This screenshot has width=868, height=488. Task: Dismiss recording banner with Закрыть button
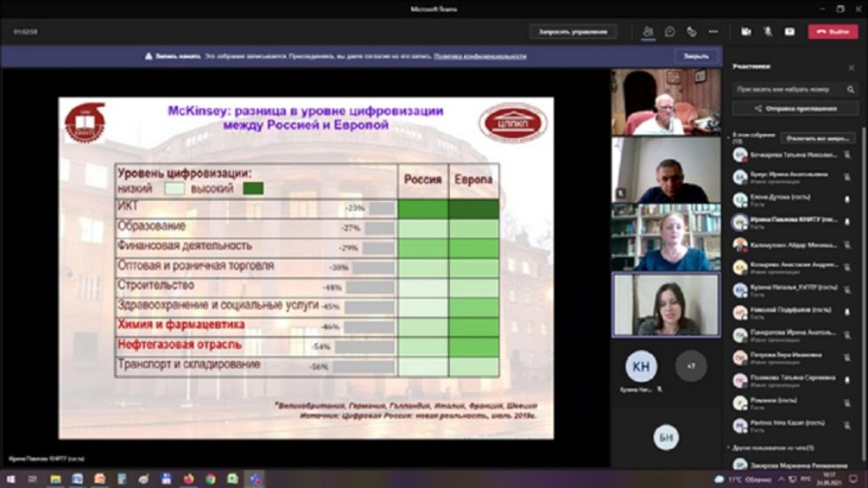tap(696, 56)
